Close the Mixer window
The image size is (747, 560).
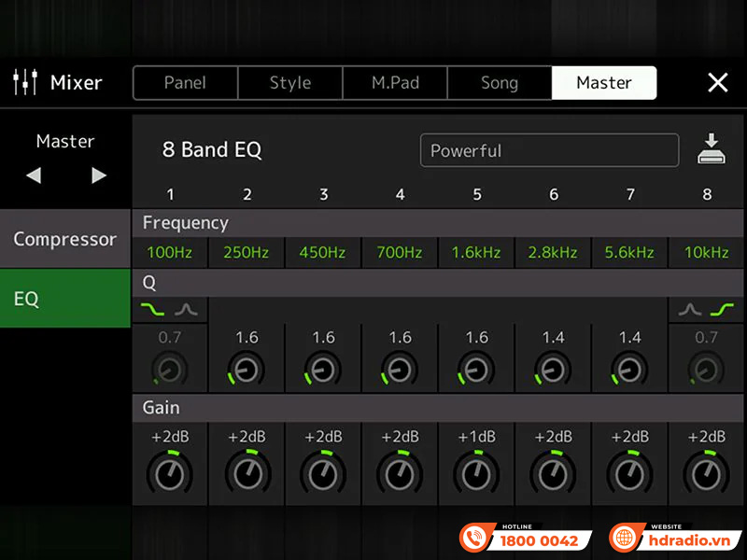717,83
